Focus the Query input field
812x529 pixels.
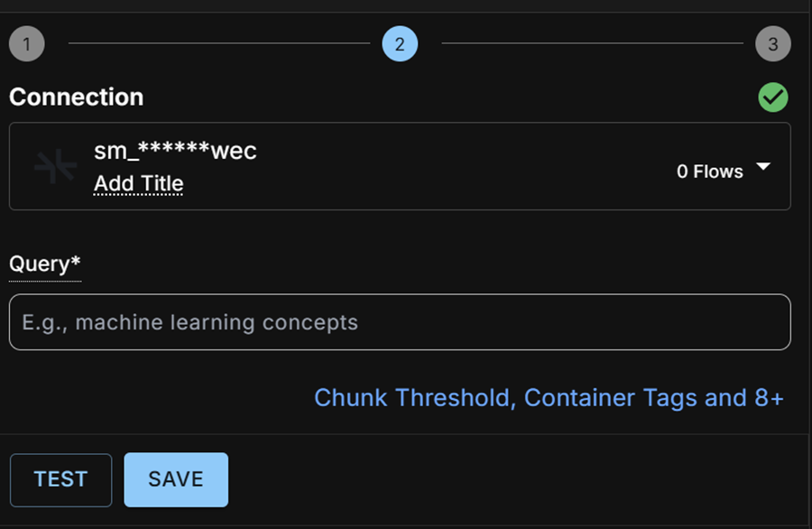400,321
